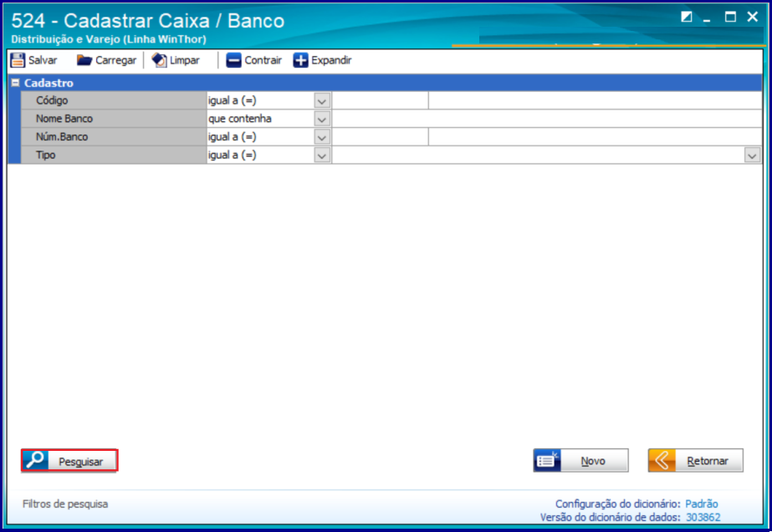
Task: Open the Núm.Banco operator dropdown
Action: click(322, 137)
